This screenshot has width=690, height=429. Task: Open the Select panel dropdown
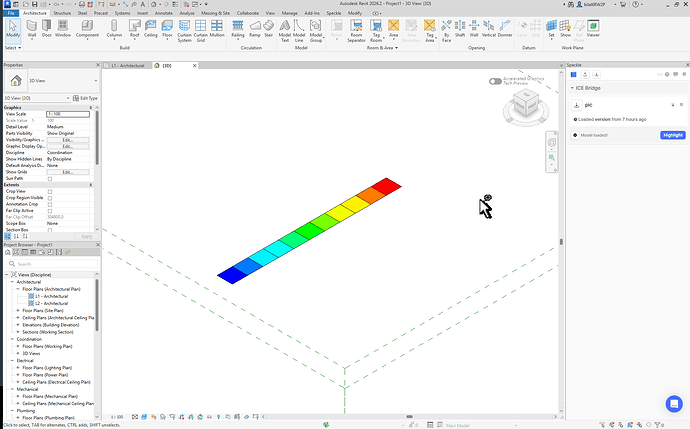coord(13,48)
